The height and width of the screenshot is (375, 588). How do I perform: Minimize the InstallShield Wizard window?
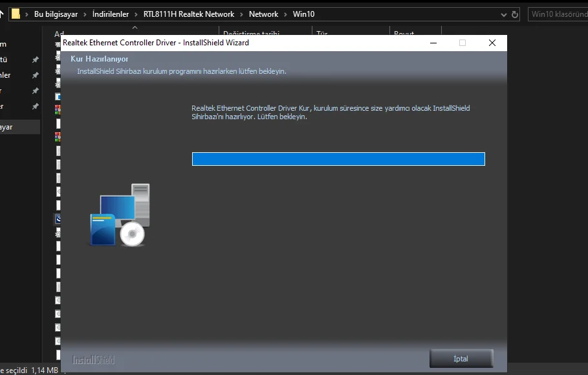pyautogui.click(x=433, y=43)
